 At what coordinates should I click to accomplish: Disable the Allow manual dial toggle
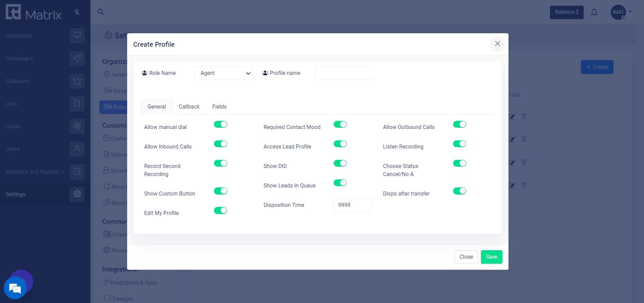tap(220, 124)
